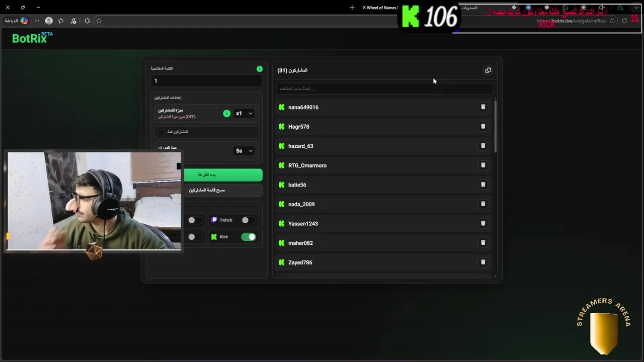Open the browser profile avatar
This screenshot has width=644, height=362.
pos(49,21)
